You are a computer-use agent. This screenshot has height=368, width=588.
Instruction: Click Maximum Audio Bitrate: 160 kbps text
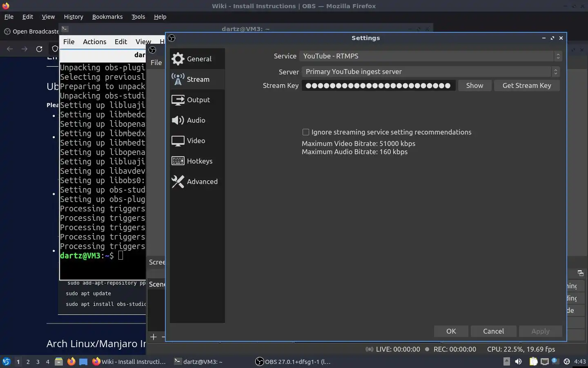(354, 152)
